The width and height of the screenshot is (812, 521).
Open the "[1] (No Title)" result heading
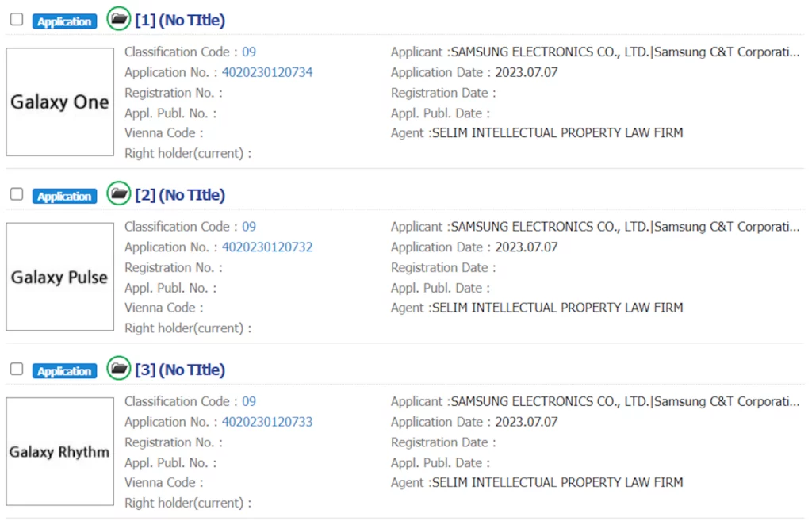180,21
